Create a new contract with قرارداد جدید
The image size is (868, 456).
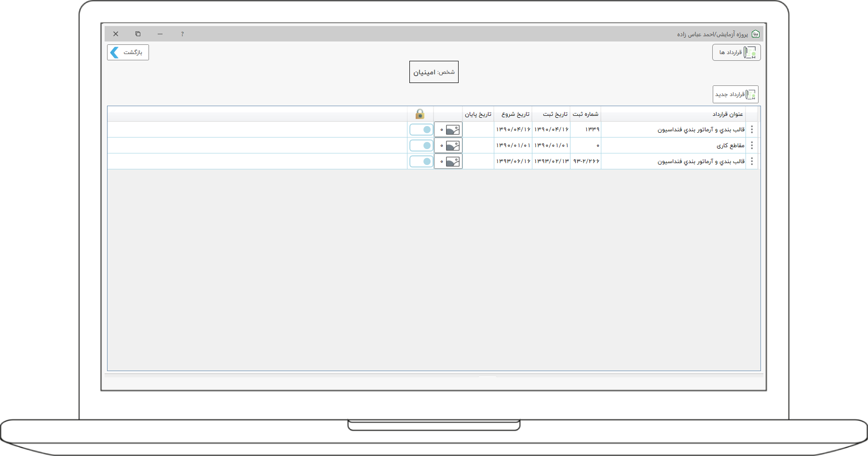(x=735, y=94)
